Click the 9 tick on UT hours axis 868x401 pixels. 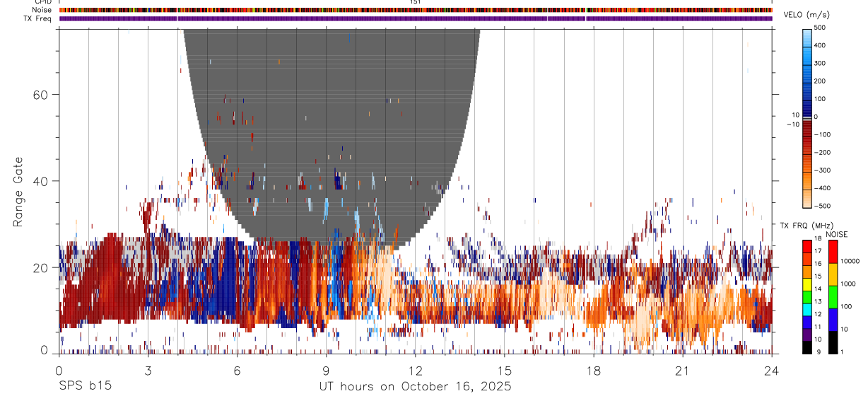(x=326, y=370)
